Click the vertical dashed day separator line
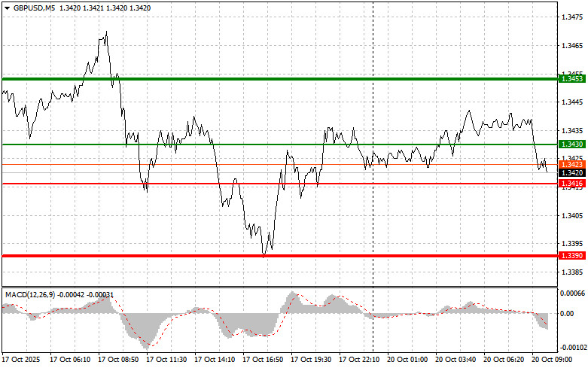This screenshot has width=588, height=368. click(x=374, y=226)
